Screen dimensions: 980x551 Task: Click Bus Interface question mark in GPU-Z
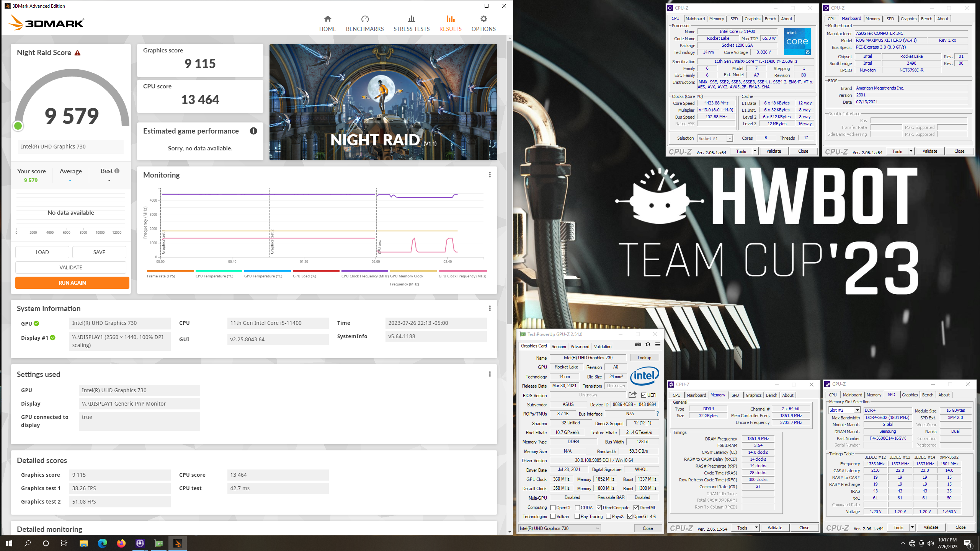(x=657, y=414)
